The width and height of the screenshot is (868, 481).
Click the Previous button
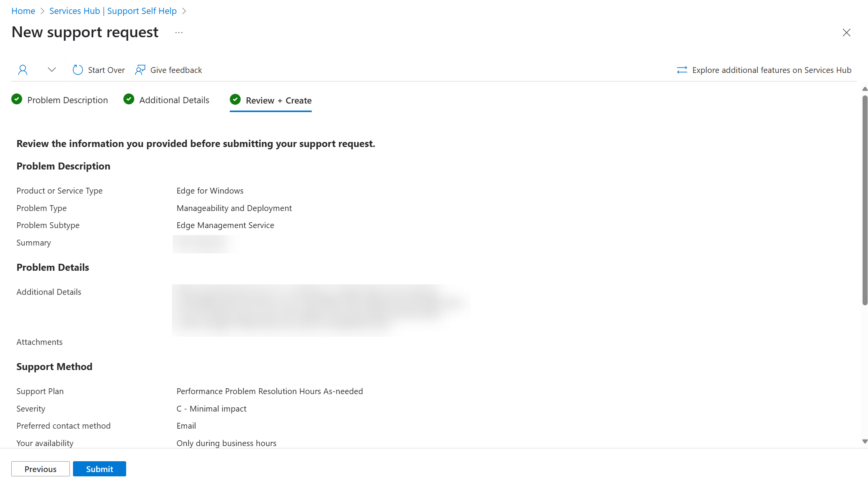pos(40,469)
